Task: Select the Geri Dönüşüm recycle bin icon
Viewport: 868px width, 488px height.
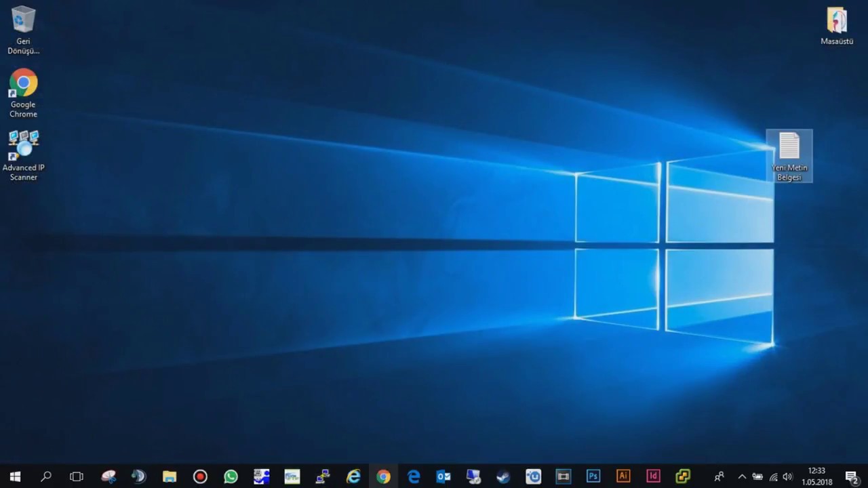Action: point(23,30)
